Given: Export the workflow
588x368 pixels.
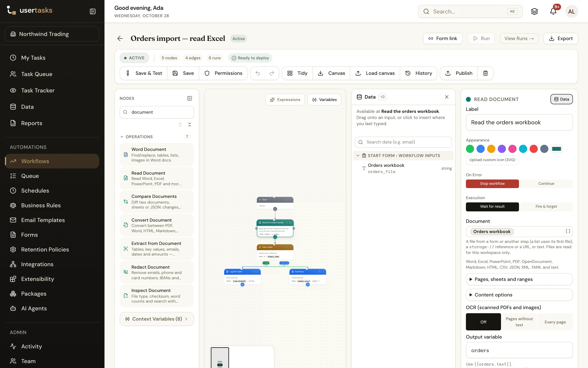Looking at the screenshot, I should 561,38.
